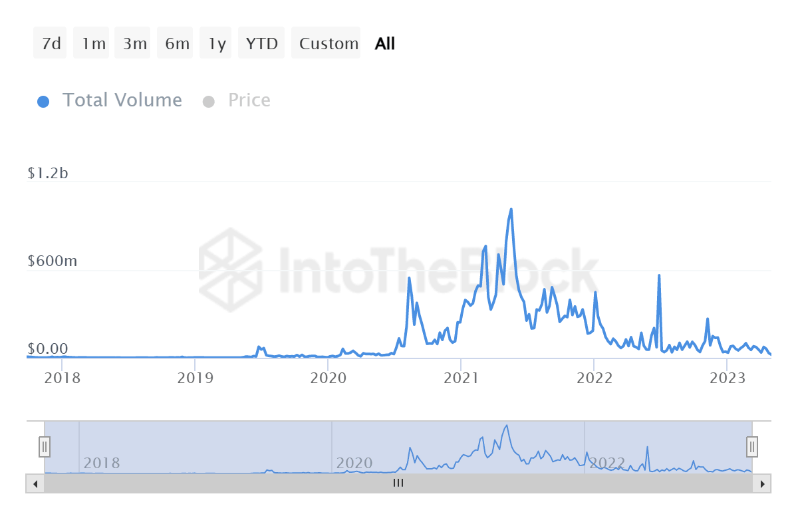Screen dimensions: 798x532
Task: Click the 2021 volume peak on the chart
Action: [510, 209]
